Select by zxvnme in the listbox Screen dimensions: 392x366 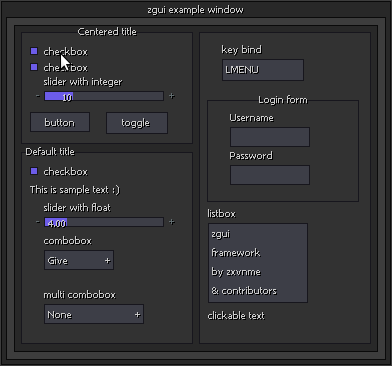point(258,272)
